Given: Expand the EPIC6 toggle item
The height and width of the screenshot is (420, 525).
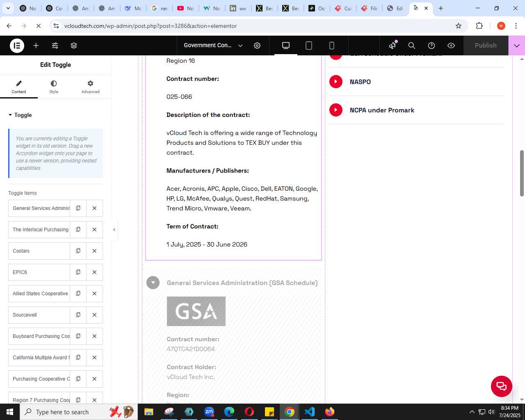Looking at the screenshot, I should 39,272.
